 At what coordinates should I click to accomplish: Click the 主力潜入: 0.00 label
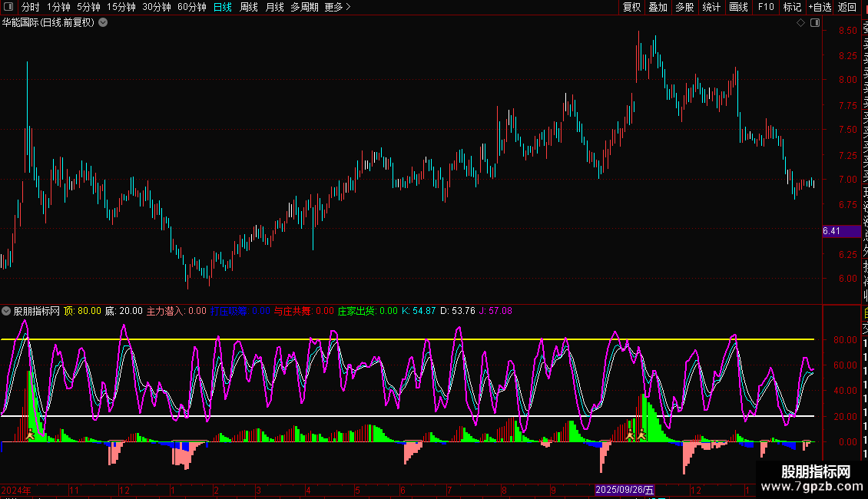[176, 311]
